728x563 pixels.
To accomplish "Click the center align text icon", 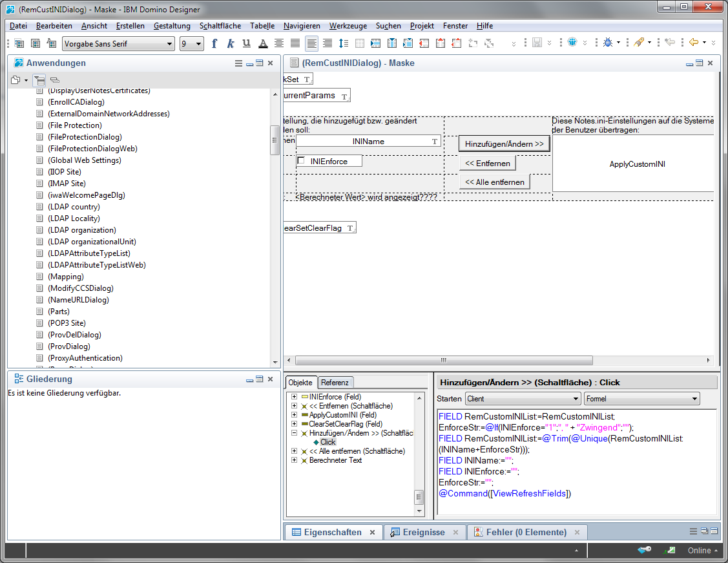I will pyautogui.click(x=279, y=43).
